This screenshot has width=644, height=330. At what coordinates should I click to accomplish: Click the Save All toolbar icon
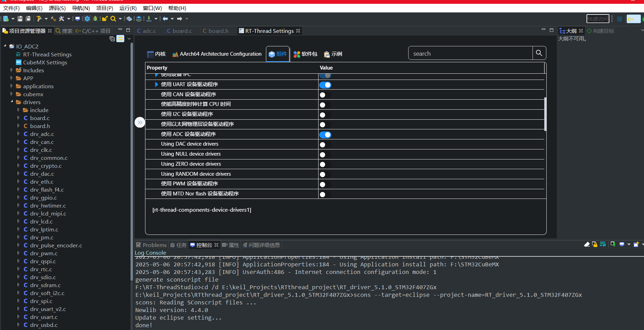coord(28,19)
